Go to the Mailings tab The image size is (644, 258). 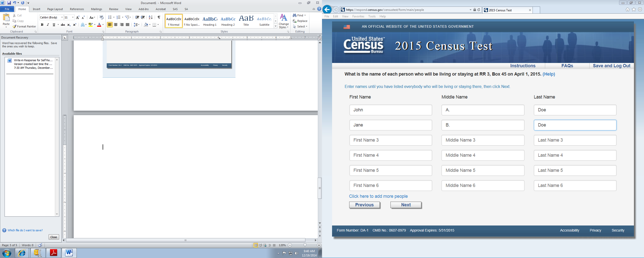click(x=97, y=9)
